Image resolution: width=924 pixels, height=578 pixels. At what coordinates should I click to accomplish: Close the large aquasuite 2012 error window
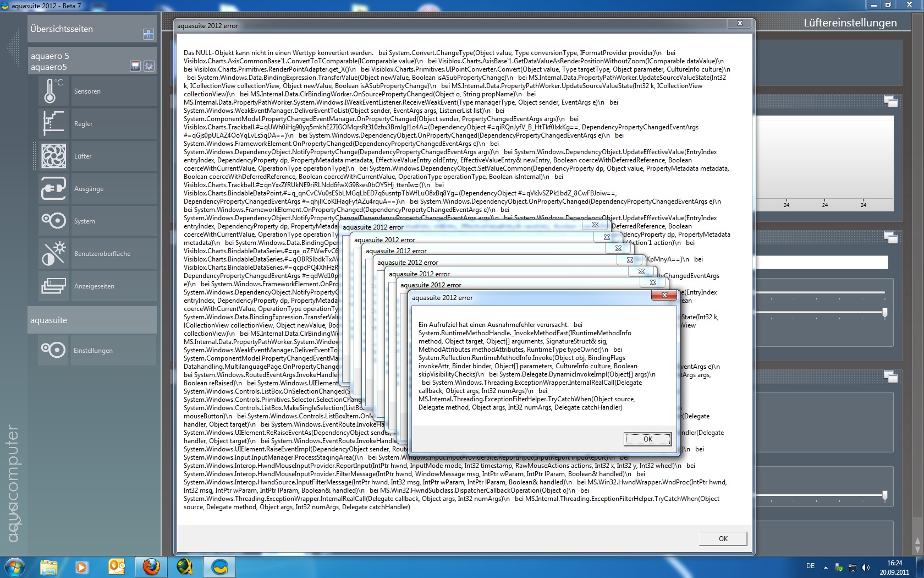(x=740, y=23)
